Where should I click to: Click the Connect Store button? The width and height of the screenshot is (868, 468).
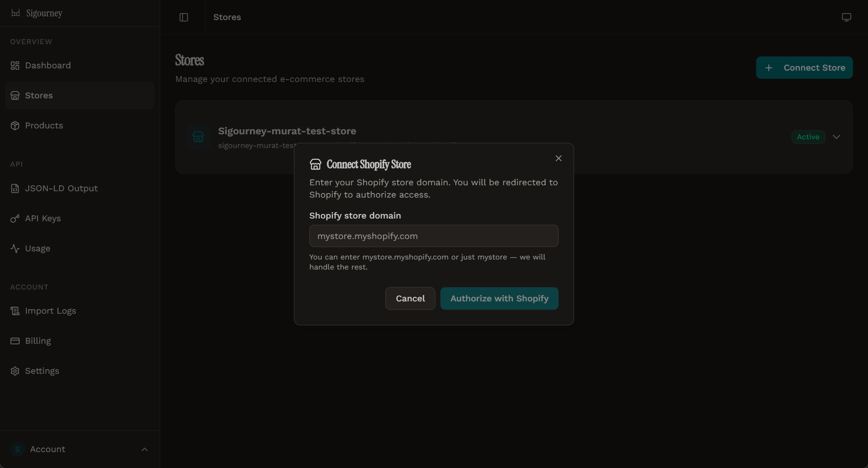click(804, 68)
